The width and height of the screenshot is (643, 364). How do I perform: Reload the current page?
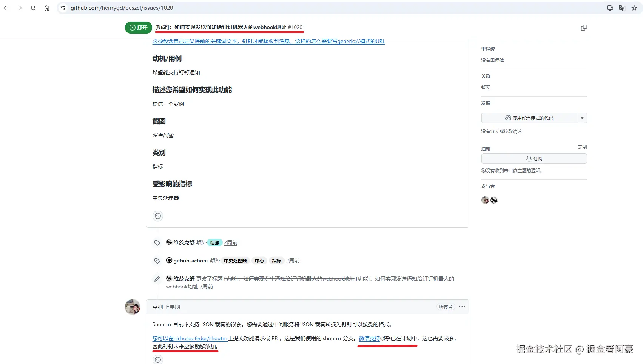pos(33,8)
